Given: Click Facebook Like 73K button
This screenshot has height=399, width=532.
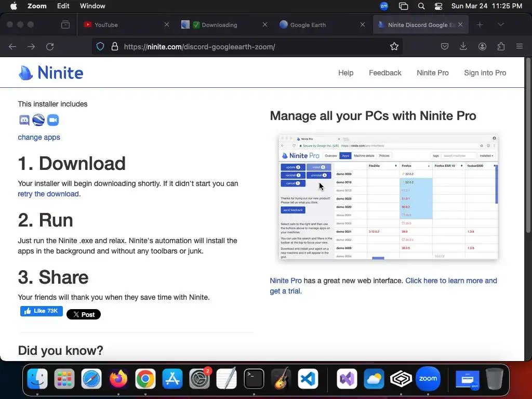Looking at the screenshot, I should click(x=42, y=311).
